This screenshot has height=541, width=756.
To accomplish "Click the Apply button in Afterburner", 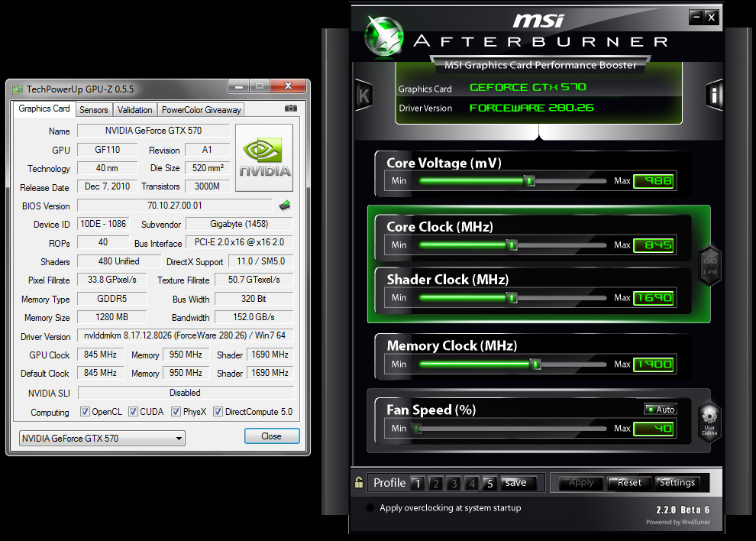I will [581, 483].
